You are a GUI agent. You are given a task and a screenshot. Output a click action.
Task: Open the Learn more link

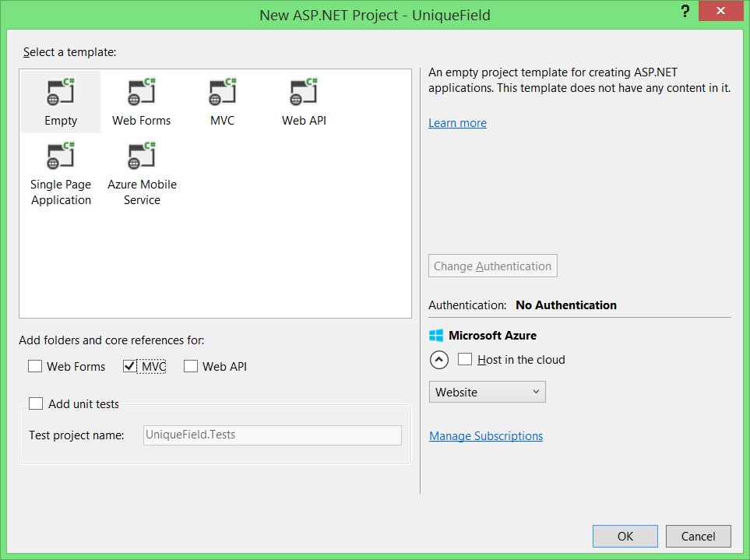coord(457,123)
